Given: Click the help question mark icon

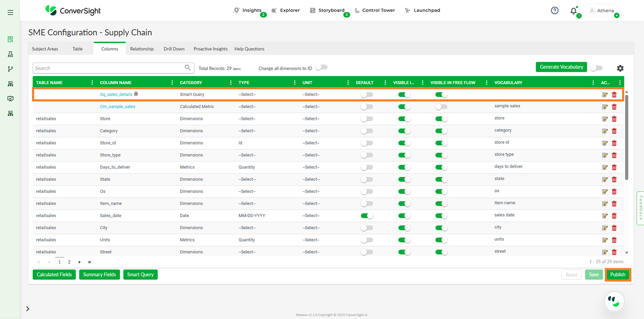Looking at the screenshot, I should coord(555,11).
